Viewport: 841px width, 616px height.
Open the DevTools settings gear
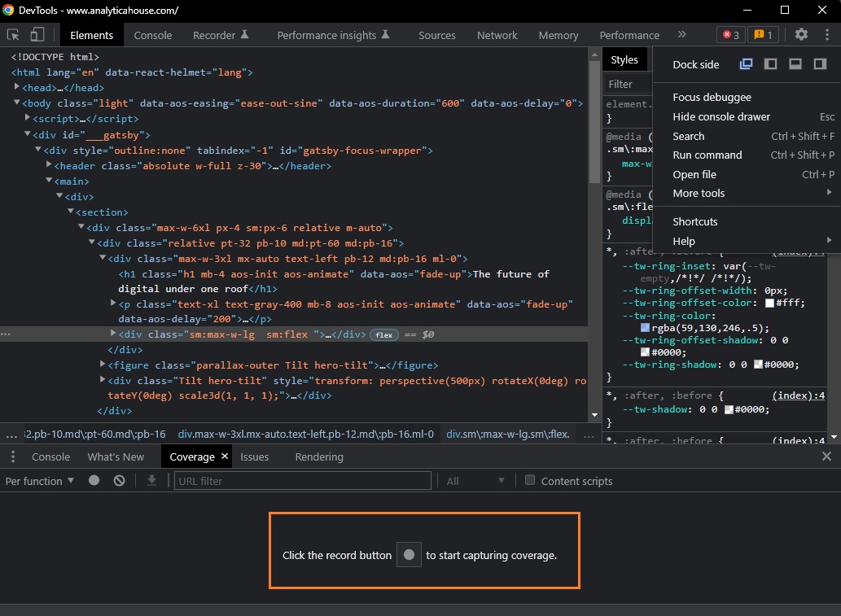point(801,35)
